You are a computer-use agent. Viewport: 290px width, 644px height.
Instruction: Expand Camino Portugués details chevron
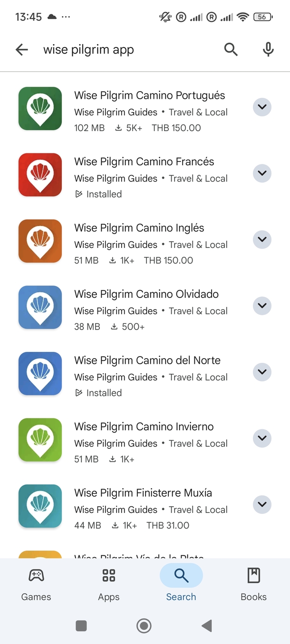[262, 107]
